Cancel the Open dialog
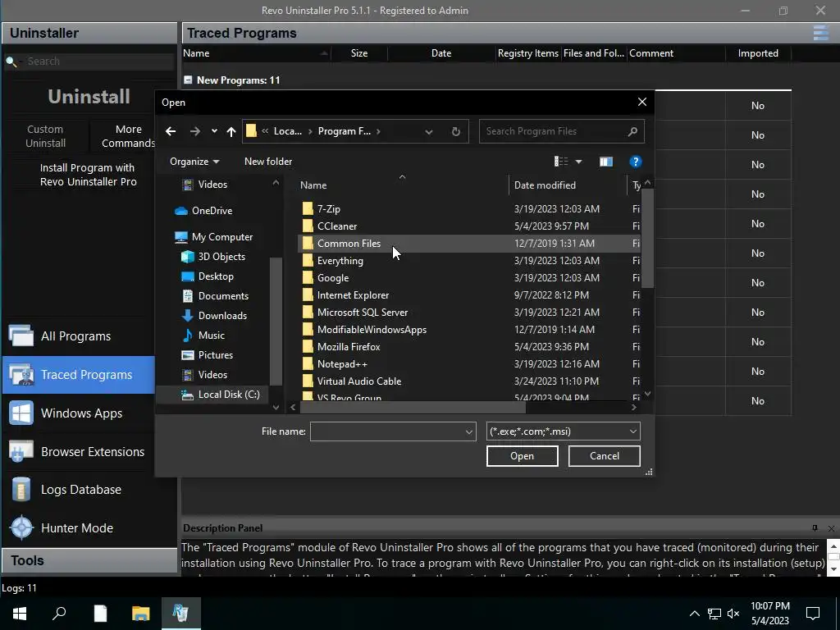This screenshot has height=630, width=840. [605, 456]
